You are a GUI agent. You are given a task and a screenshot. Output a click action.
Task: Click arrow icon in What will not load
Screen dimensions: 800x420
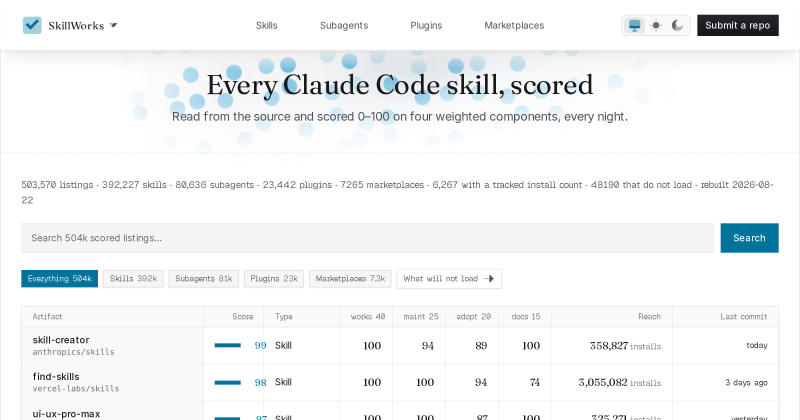point(489,279)
